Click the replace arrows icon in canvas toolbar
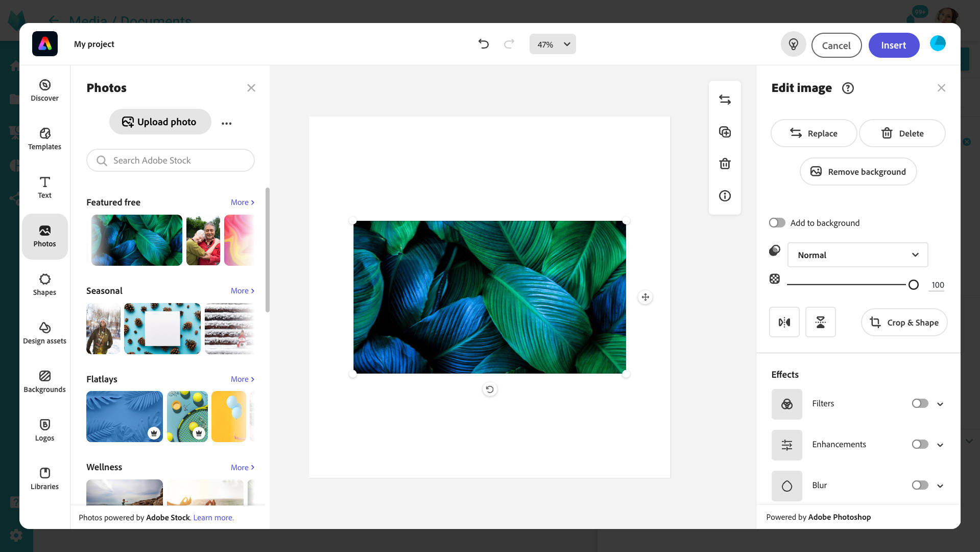Screen dimensions: 980x552 pyautogui.click(x=725, y=100)
